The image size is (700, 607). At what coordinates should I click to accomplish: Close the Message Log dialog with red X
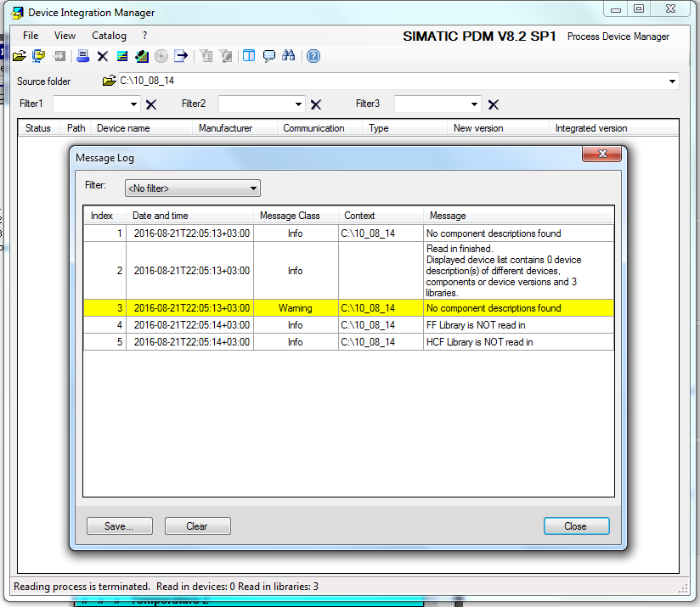pyautogui.click(x=601, y=154)
